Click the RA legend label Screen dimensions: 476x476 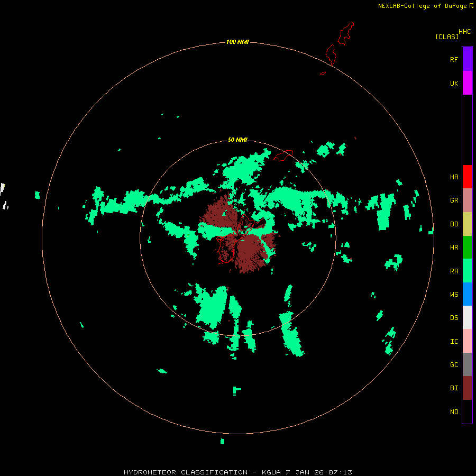[x=454, y=271]
